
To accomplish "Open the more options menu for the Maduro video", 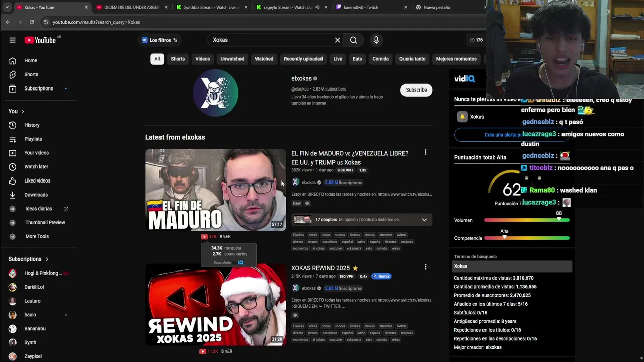I will (x=426, y=152).
